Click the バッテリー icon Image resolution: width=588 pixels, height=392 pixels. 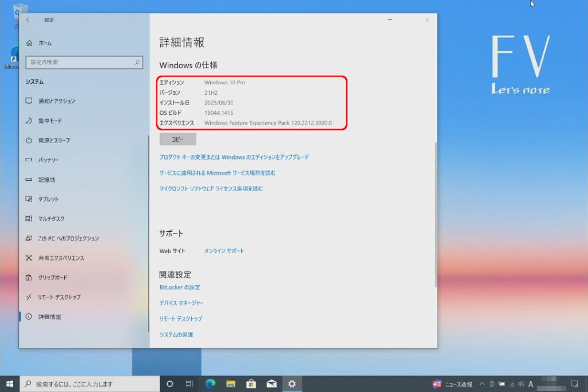pyautogui.click(x=29, y=160)
